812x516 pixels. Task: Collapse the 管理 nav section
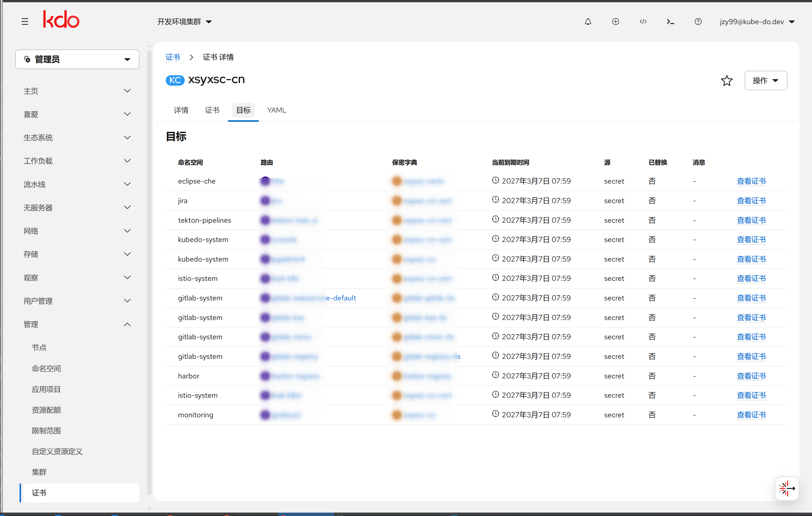point(77,324)
